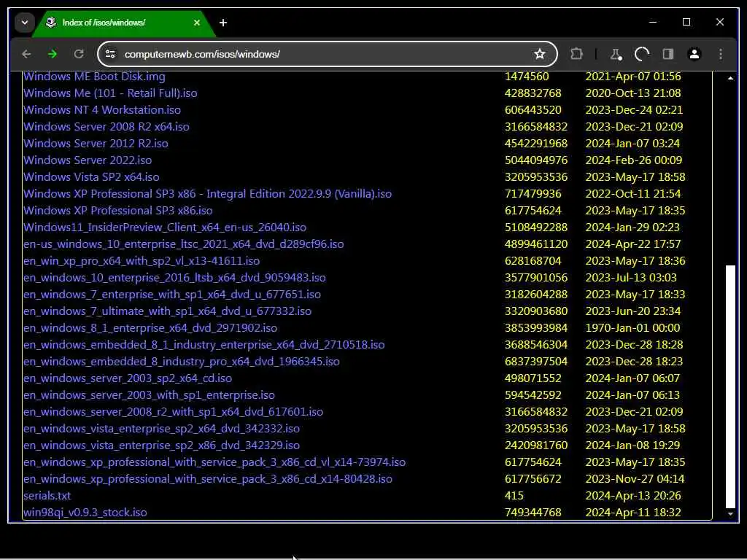Open a new browser tab
747x560 pixels.
pos(223,23)
